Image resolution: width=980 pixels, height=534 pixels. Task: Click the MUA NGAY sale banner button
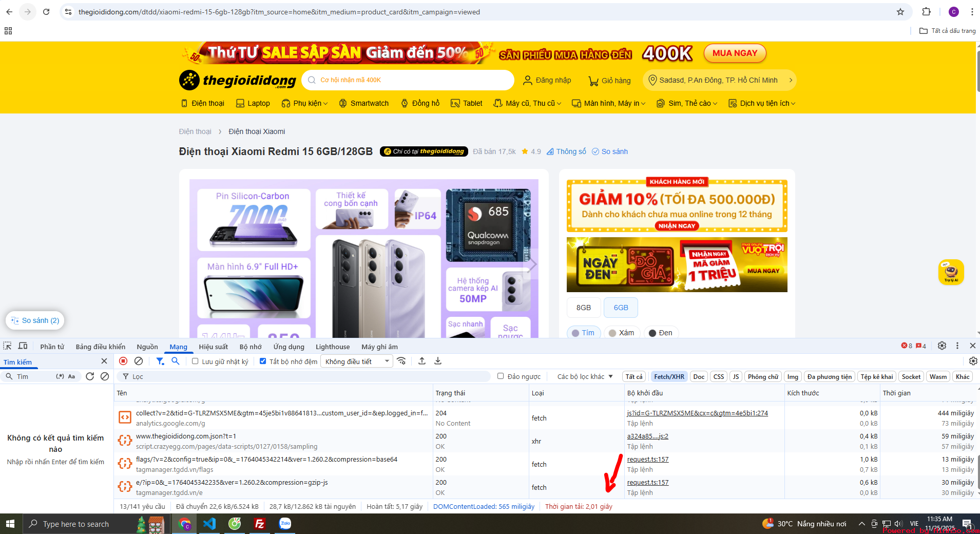tap(735, 53)
